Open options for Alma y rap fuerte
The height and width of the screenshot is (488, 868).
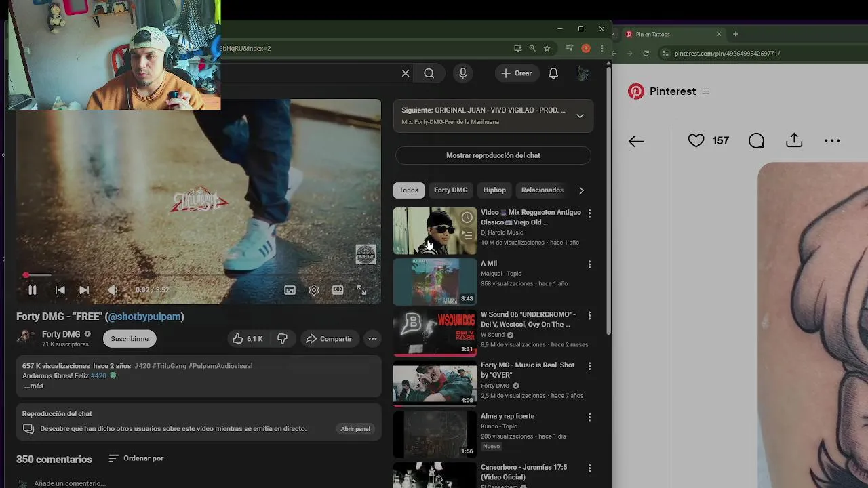[589, 418]
